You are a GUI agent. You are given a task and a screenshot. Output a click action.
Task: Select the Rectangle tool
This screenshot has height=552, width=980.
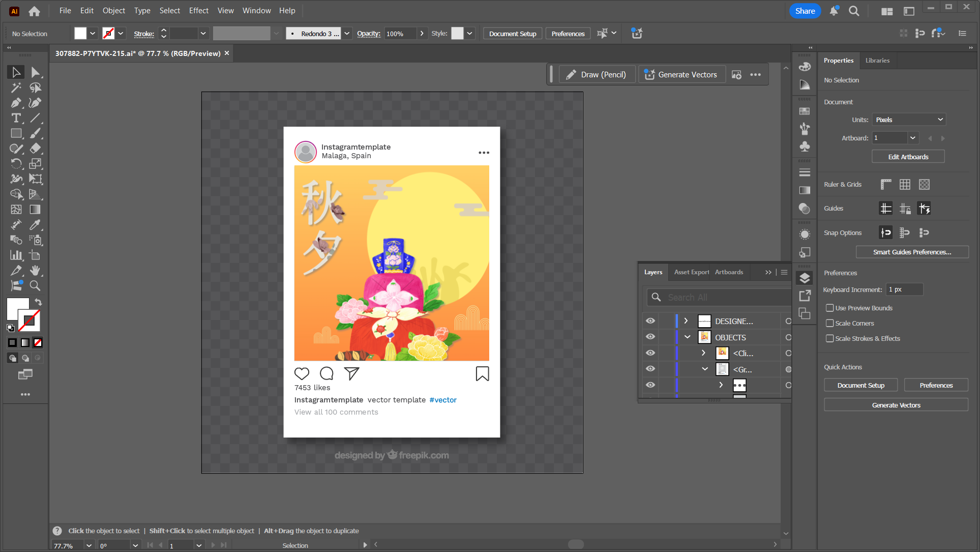coord(16,133)
